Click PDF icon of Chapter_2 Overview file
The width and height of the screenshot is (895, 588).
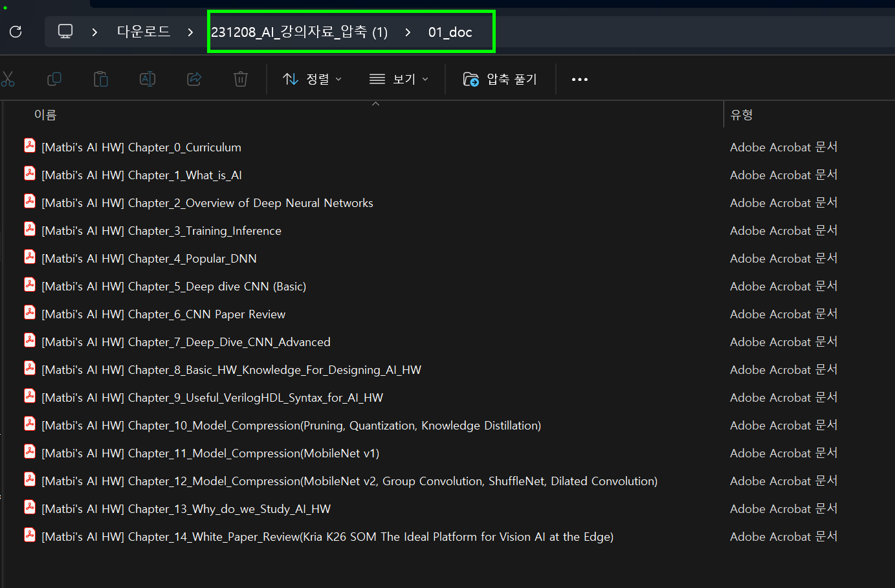30,201
